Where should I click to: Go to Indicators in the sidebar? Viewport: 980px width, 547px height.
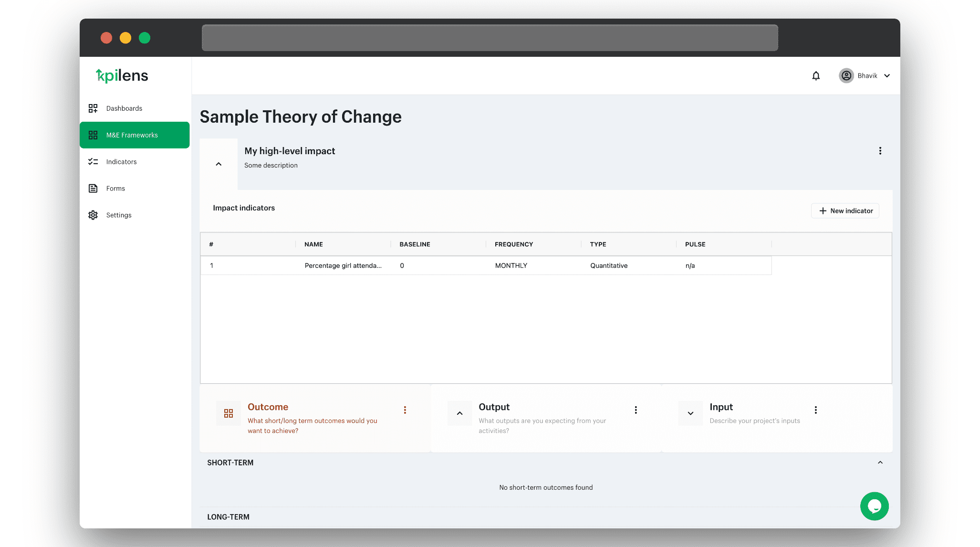click(x=121, y=162)
